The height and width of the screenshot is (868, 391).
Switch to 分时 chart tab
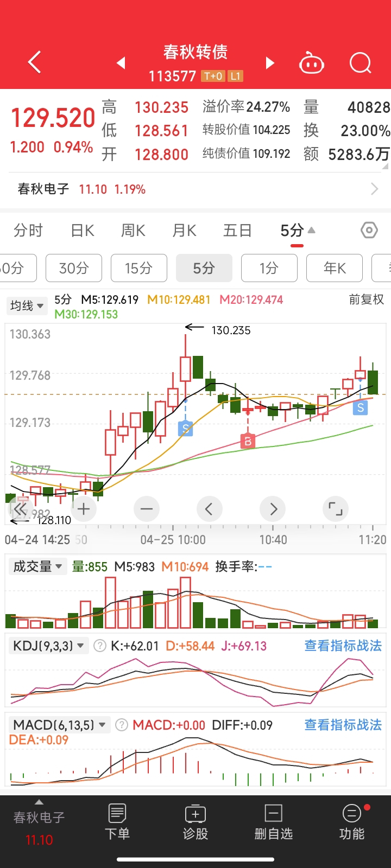click(28, 231)
